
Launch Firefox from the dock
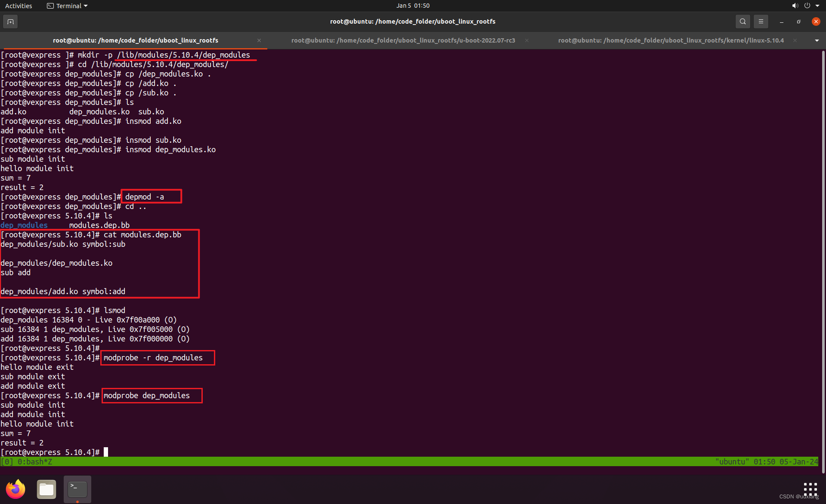[x=15, y=489]
